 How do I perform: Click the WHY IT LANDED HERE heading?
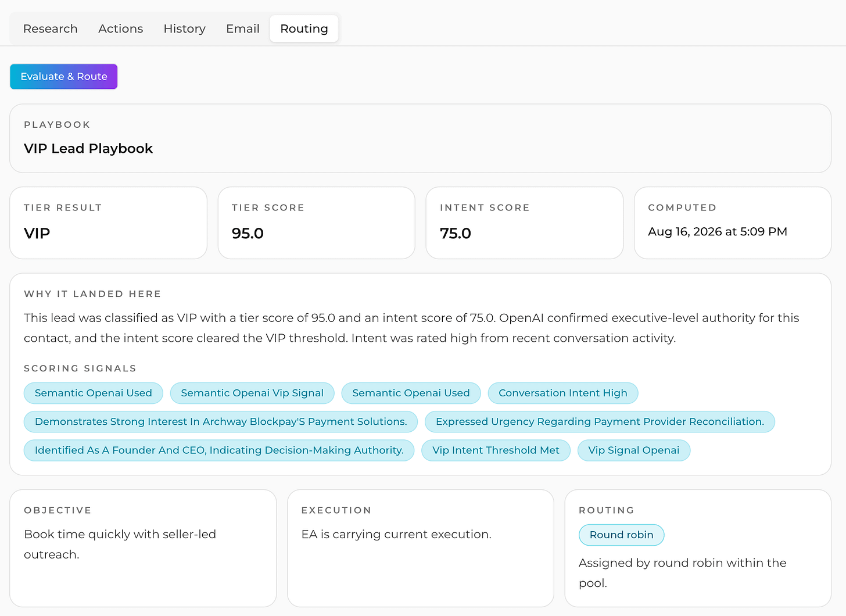92,293
